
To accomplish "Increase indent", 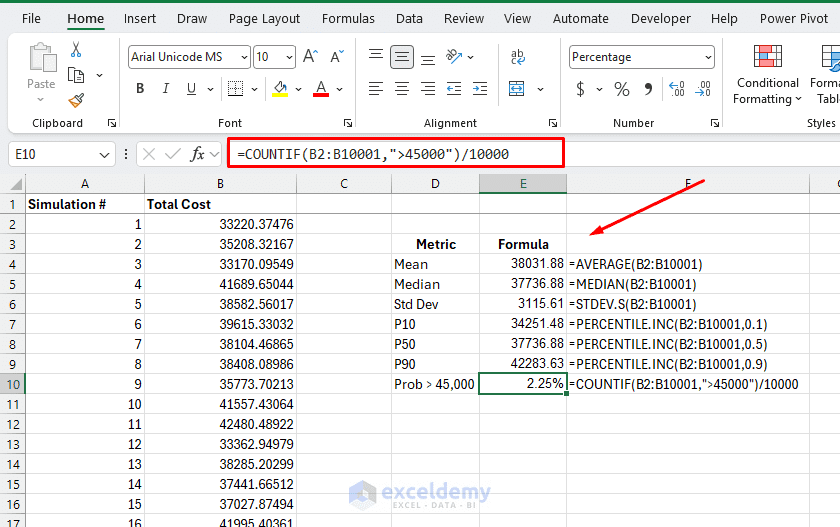I will pos(480,88).
